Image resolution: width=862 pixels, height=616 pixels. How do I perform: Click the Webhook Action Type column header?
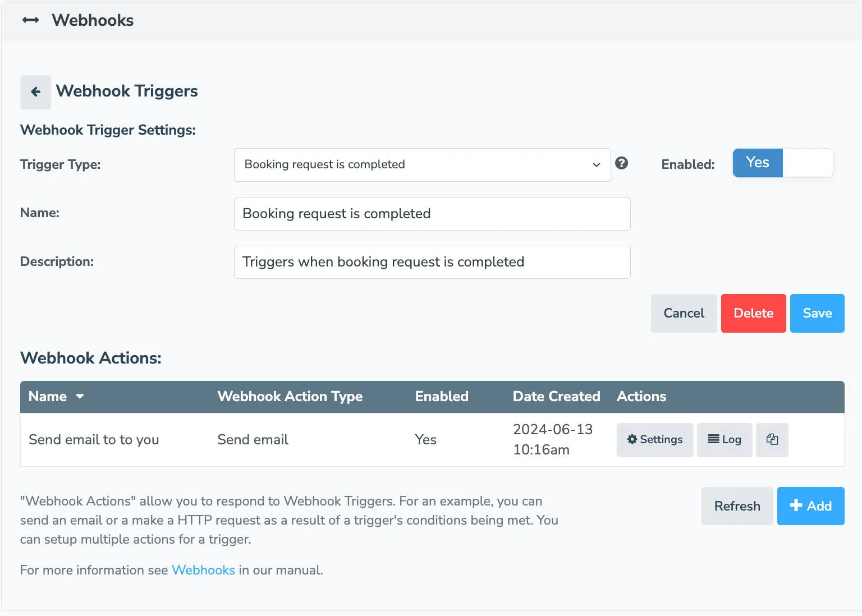290,397
